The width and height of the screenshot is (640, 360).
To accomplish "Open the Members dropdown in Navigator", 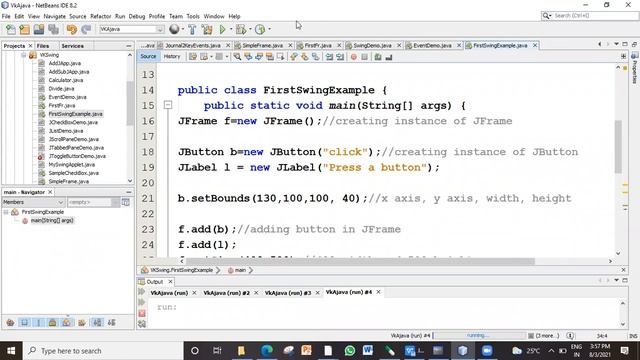I will point(33,202).
